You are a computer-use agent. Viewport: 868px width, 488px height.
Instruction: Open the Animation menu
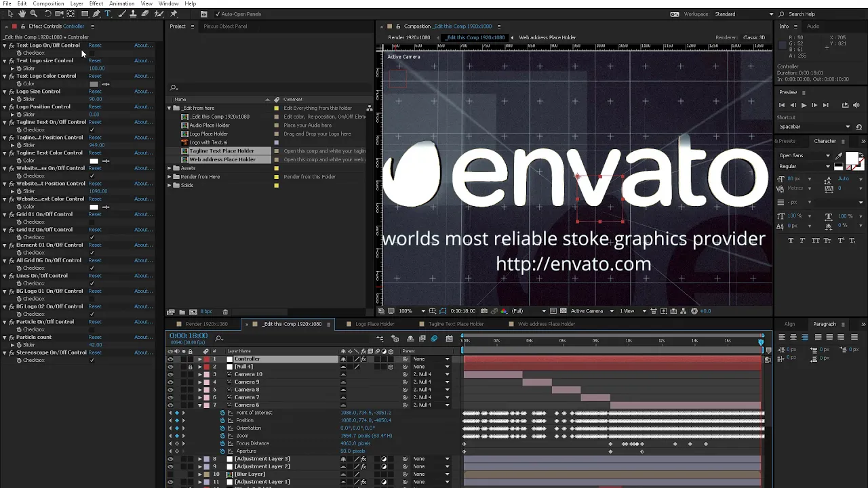[121, 3]
